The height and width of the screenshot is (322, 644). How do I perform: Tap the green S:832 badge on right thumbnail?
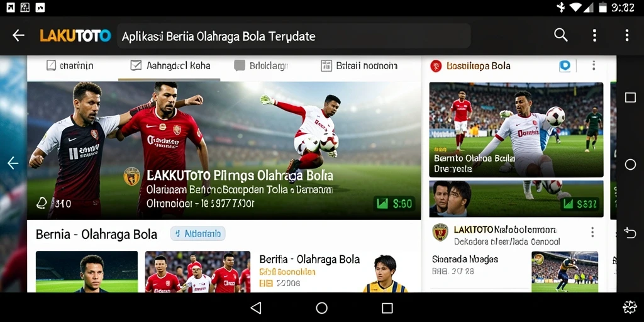579,204
